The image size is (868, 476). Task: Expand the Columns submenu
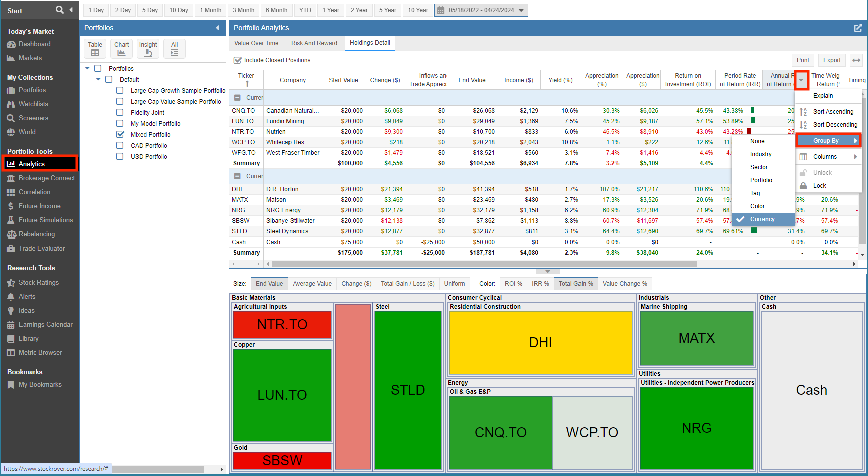[829, 157]
